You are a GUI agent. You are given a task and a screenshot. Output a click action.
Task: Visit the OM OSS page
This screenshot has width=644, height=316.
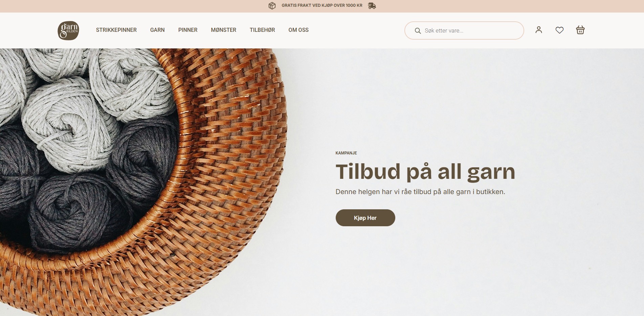pos(298,30)
